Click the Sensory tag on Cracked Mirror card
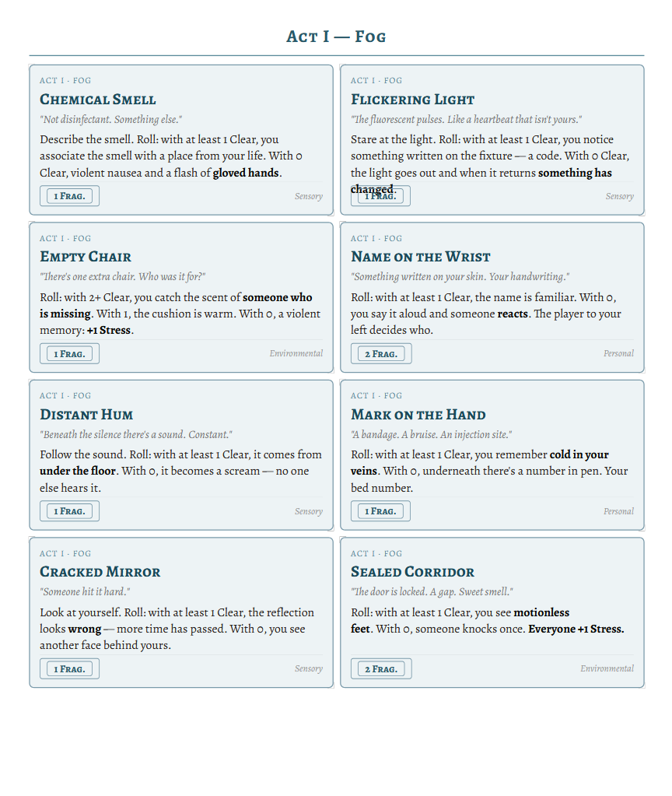Screen dimensions: 672x796 (309, 668)
